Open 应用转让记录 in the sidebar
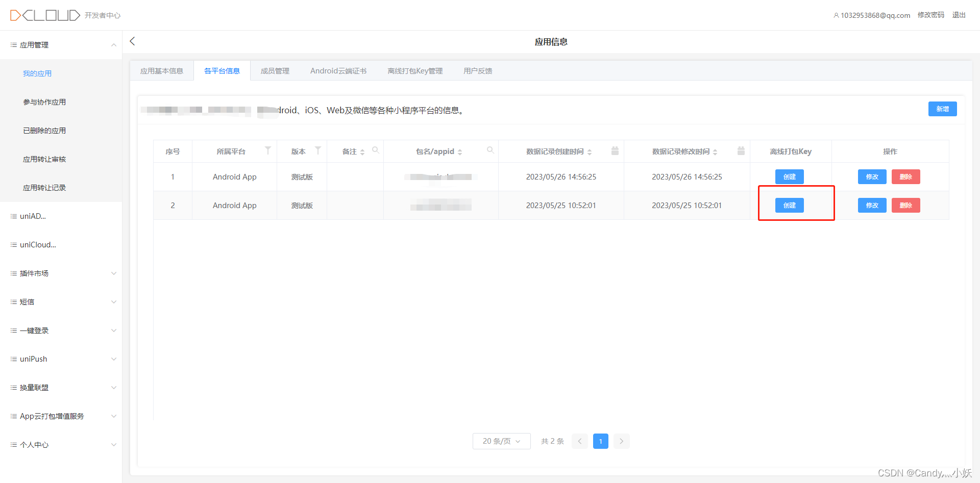The width and height of the screenshot is (980, 483). [x=61, y=188]
